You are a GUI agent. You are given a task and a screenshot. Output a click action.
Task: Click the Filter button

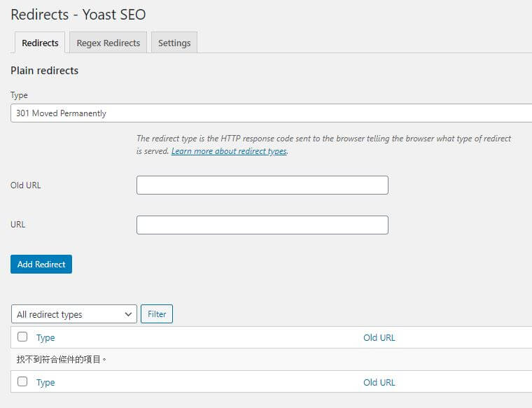[x=157, y=314]
